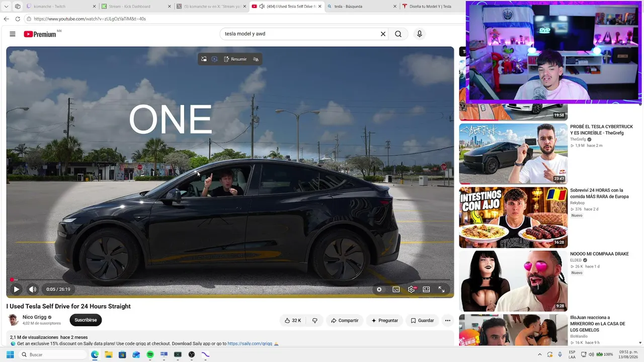This screenshot has height=362, width=644.
Task: Clear the search text with the X
Action: point(383,34)
